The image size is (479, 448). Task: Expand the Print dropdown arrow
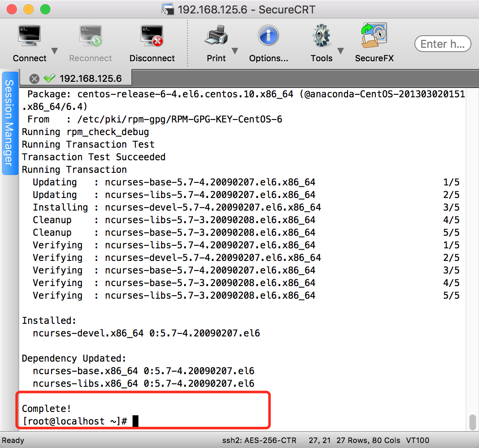[235, 51]
